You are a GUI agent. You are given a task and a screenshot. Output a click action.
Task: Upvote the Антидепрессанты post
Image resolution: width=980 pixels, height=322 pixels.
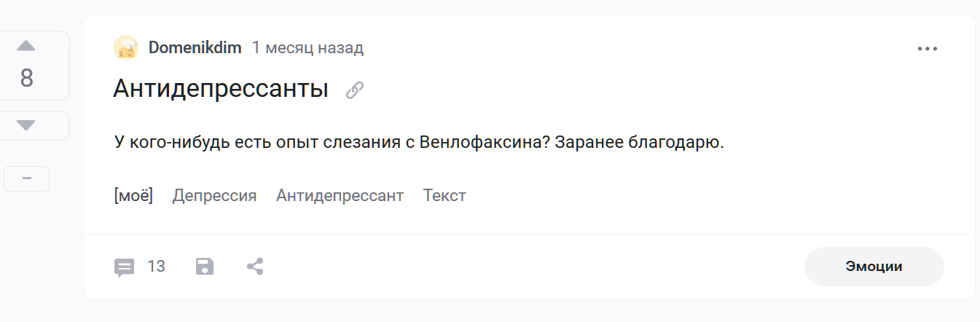click(x=26, y=46)
